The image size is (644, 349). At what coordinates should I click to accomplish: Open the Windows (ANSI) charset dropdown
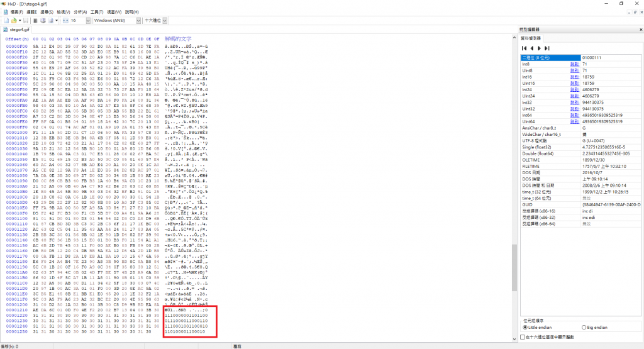click(138, 21)
